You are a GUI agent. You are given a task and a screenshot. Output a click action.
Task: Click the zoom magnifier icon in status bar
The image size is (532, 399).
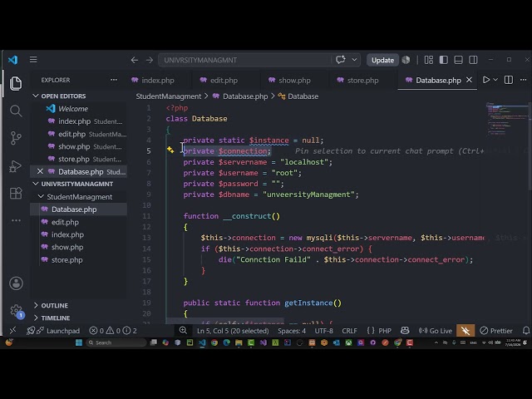[x=183, y=330]
